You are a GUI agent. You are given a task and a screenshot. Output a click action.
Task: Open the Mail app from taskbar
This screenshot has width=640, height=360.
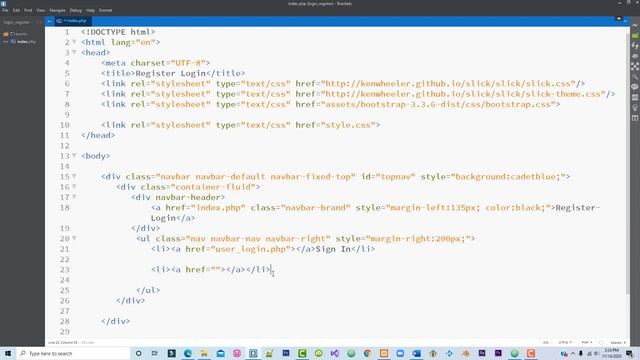(220, 353)
